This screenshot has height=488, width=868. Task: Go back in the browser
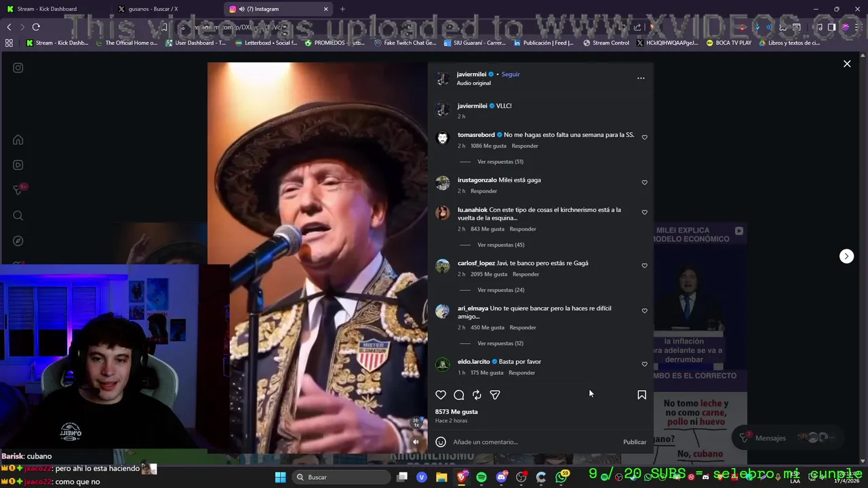(9, 27)
